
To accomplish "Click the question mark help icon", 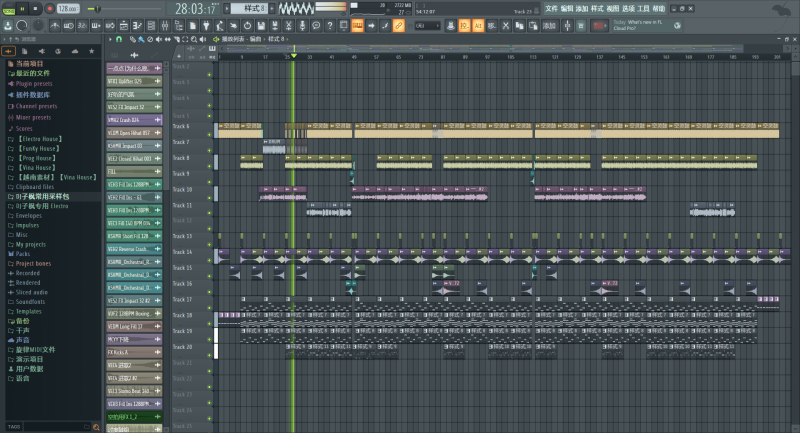I will pos(330,25).
